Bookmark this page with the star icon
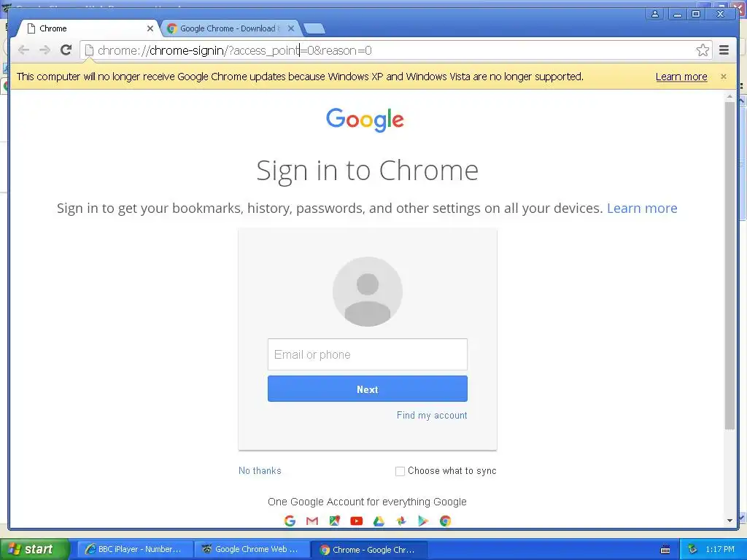Image resolution: width=747 pixels, height=560 pixels. click(x=703, y=50)
